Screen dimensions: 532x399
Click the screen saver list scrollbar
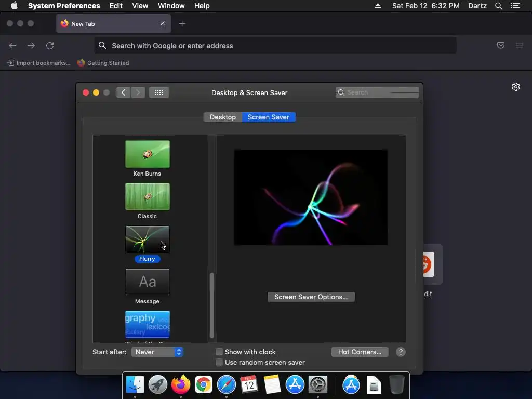212,305
